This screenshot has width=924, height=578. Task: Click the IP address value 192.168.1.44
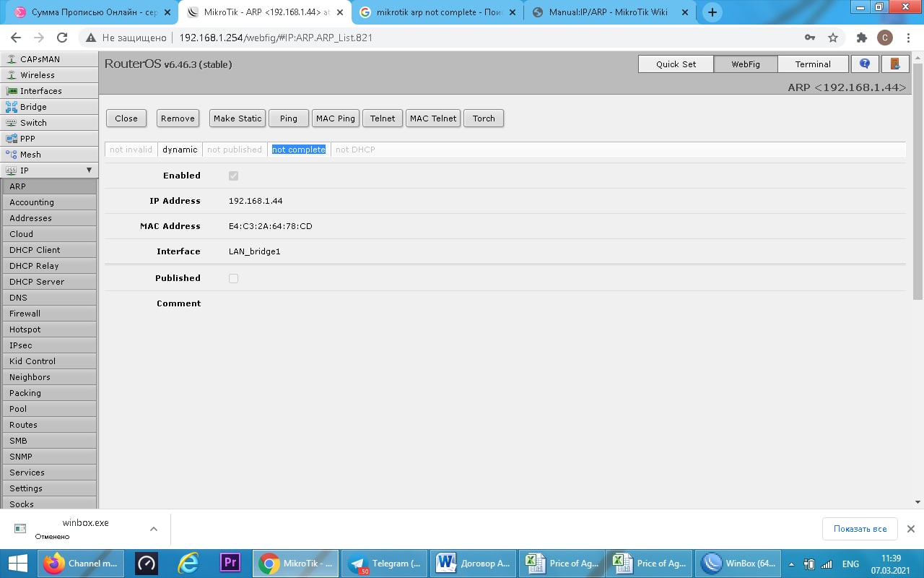coord(256,201)
